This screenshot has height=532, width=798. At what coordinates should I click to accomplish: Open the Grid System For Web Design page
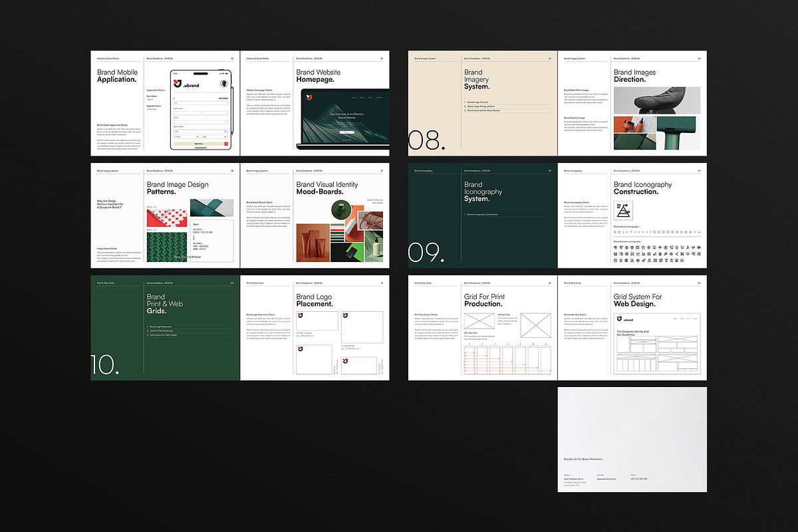(632, 328)
